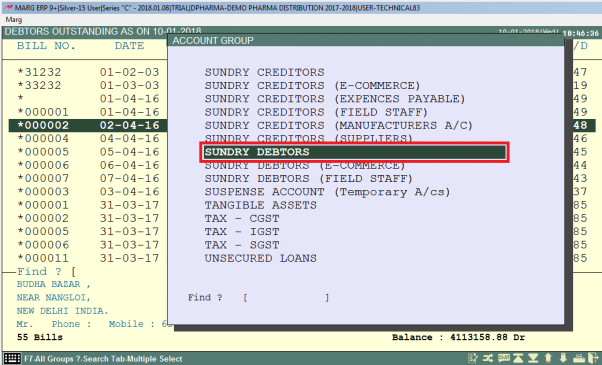Click the printer icon in status bar
The height and width of the screenshot is (365, 602).
click(579, 358)
